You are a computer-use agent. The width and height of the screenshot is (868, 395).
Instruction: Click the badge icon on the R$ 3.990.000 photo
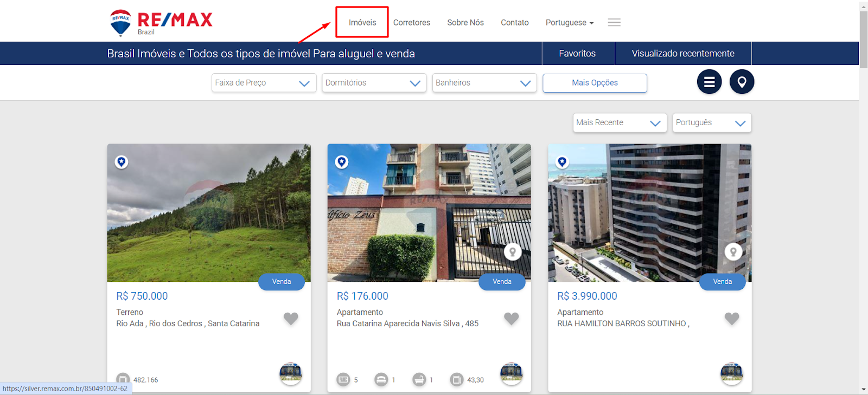(562, 161)
